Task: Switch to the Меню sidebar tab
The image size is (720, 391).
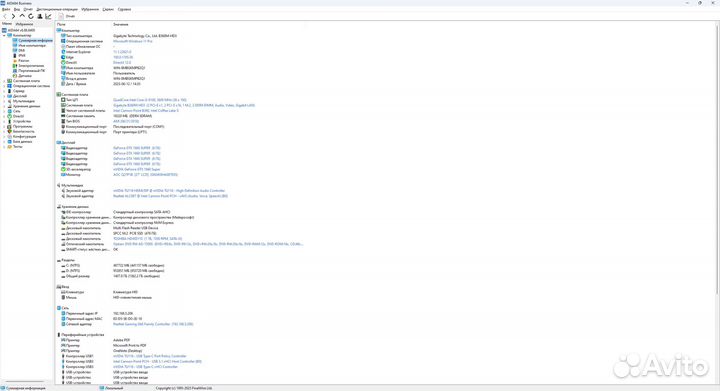Action: pyautogui.click(x=7, y=23)
